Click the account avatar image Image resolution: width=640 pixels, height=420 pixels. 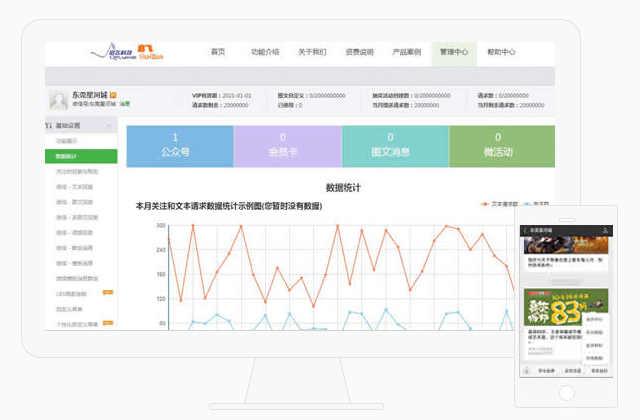coord(59,100)
